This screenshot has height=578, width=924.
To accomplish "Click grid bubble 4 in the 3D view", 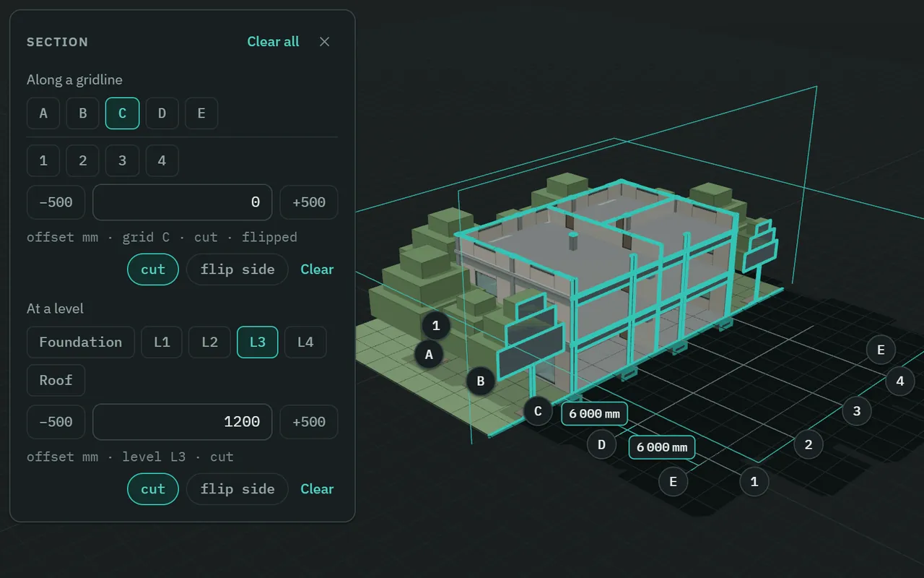I will tap(900, 381).
